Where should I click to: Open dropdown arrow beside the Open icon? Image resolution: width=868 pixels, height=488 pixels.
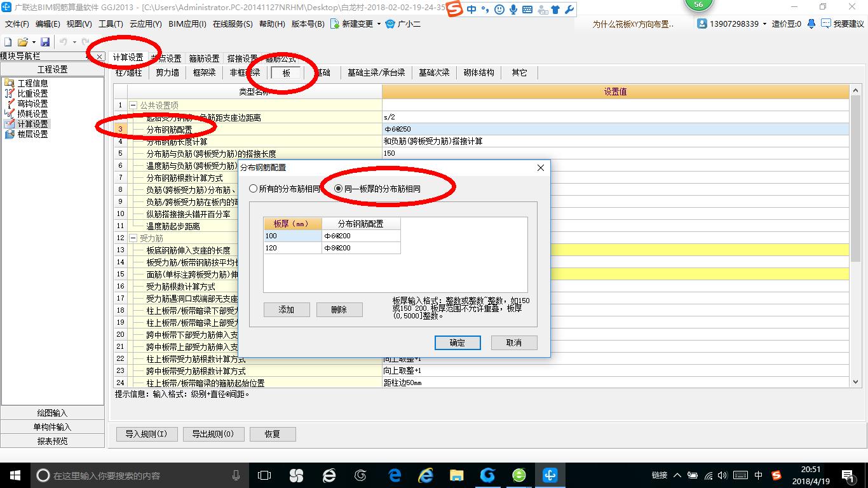click(x=34, y=42)
